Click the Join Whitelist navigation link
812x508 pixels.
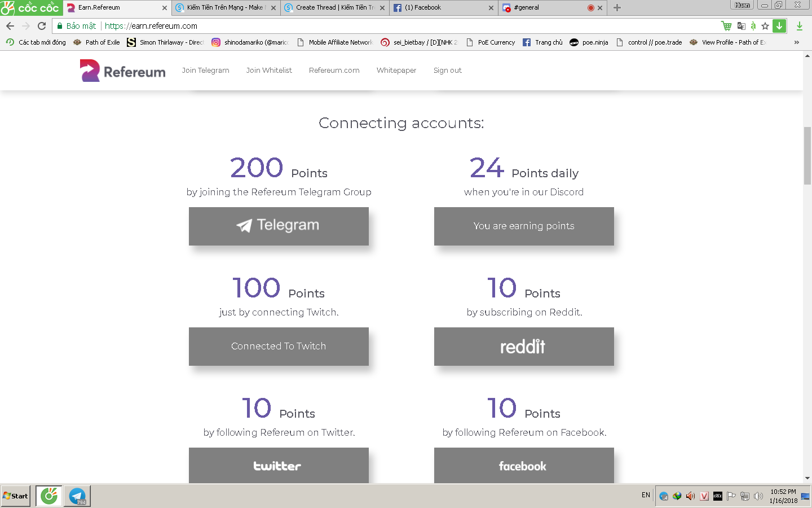click(x=269, y=71)
